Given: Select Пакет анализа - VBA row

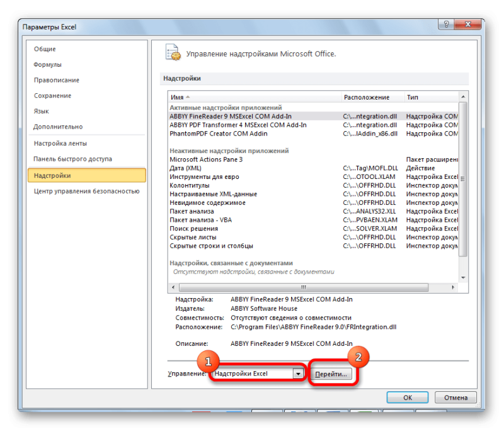Looking at the screenshot, I should (313, 220).
